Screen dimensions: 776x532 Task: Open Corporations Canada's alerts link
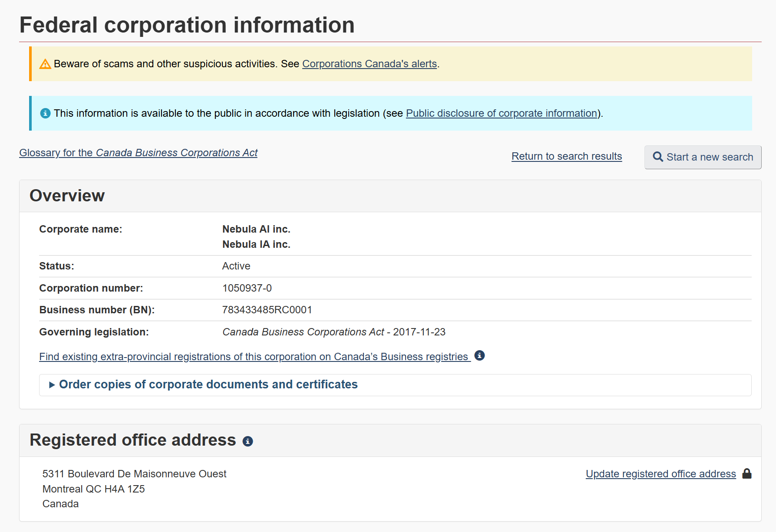[370, 64]
